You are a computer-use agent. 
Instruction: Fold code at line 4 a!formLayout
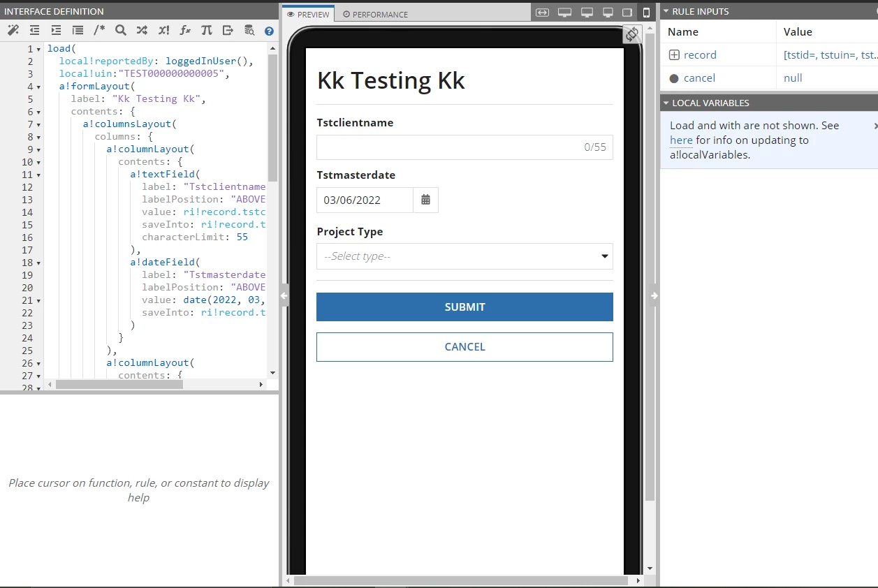(x=38, y=87)
